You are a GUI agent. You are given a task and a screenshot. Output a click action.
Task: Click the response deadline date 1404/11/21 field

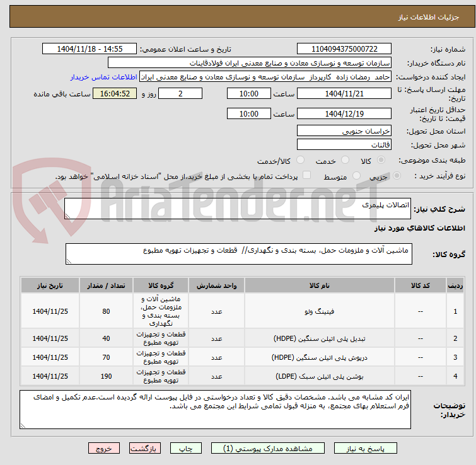[344, 93]
